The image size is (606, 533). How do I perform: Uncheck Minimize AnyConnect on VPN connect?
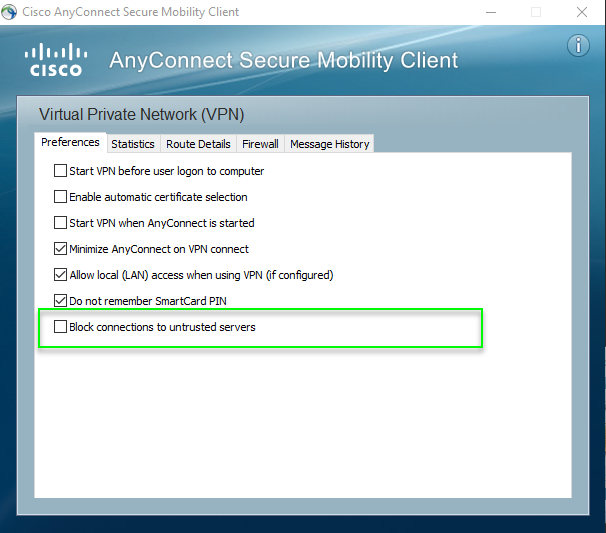(x=61, y=249)
